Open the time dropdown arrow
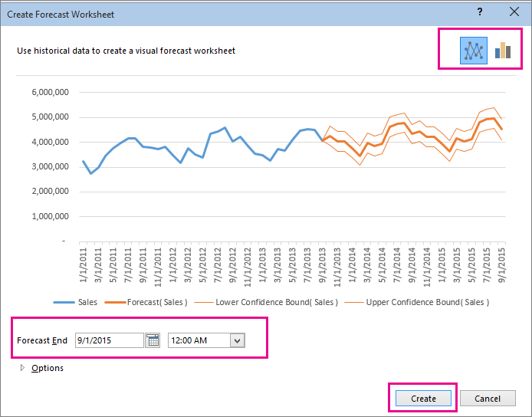Screen dimensions: 532x417 (x=237, y=340)
